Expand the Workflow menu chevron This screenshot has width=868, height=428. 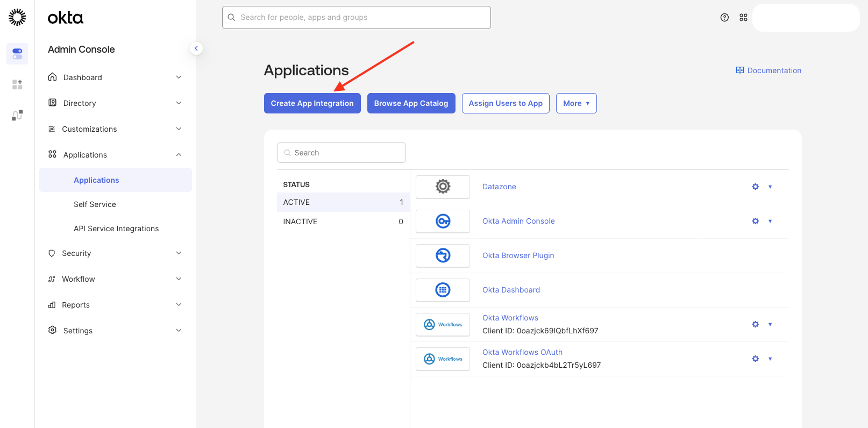(x=179, y=279)
